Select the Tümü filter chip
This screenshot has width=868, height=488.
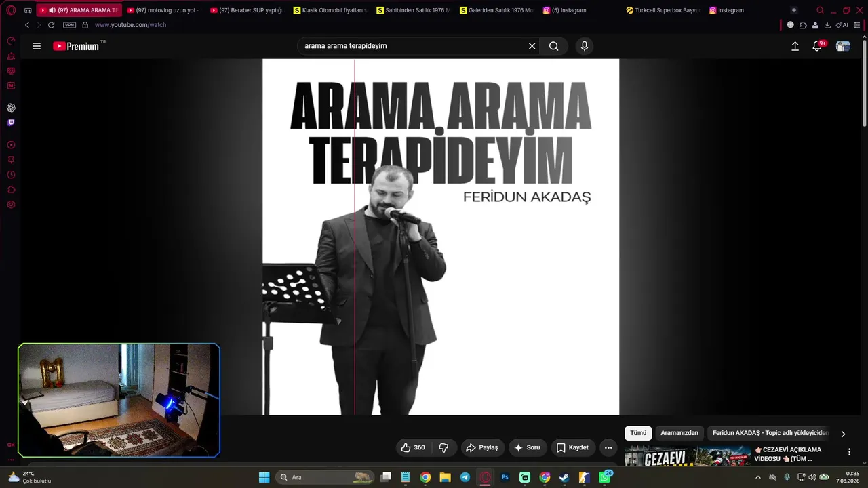[x=638, y=433]
